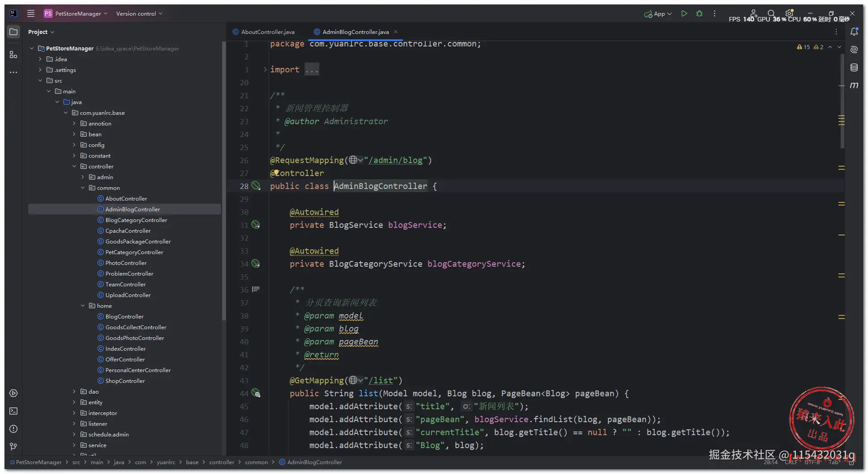Open the /admin/blog mapping link
The height and width of the screenshot is (474, 868).
click(x=395, y=160)
